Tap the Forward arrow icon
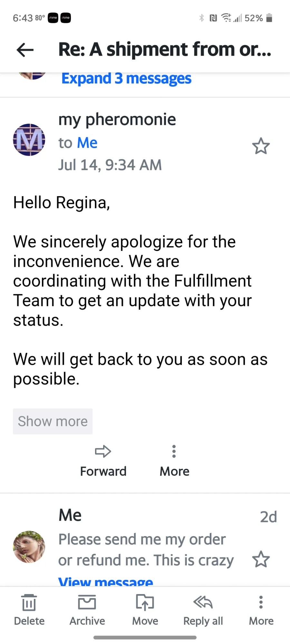 coord(103,451)
